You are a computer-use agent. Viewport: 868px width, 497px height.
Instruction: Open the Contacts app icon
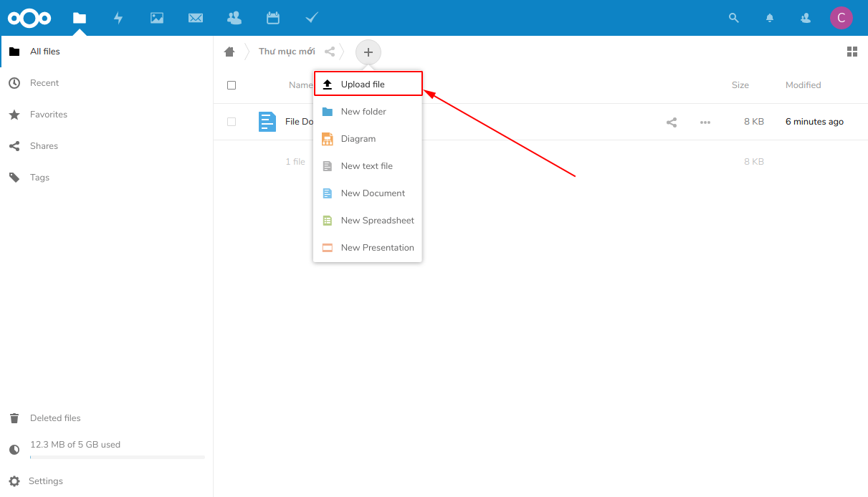(234, 18)
